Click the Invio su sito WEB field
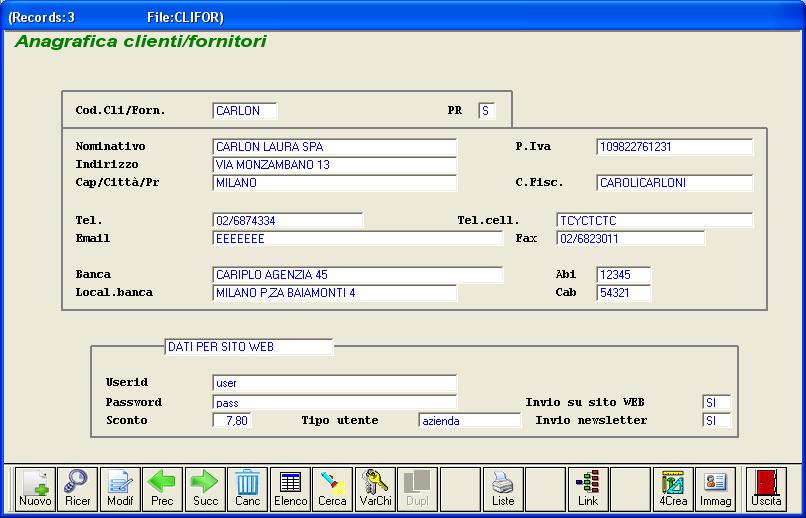Screen dimensions: 806x518 coord(716,402)
